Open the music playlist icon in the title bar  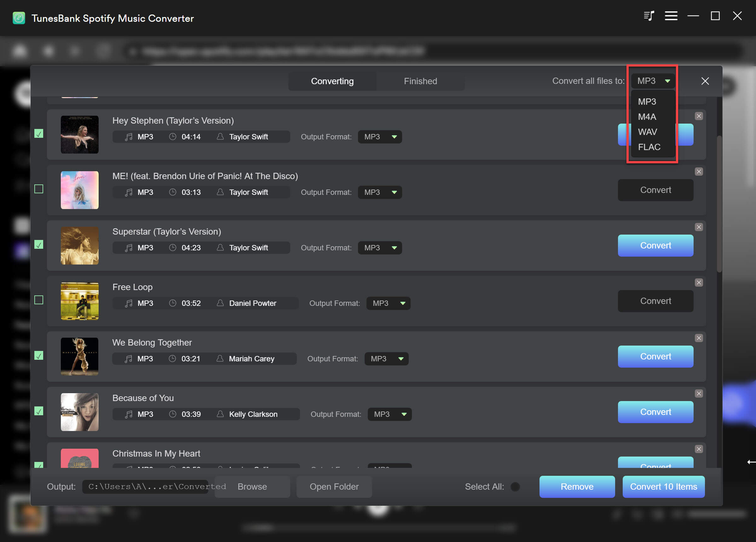pos(649,16)
